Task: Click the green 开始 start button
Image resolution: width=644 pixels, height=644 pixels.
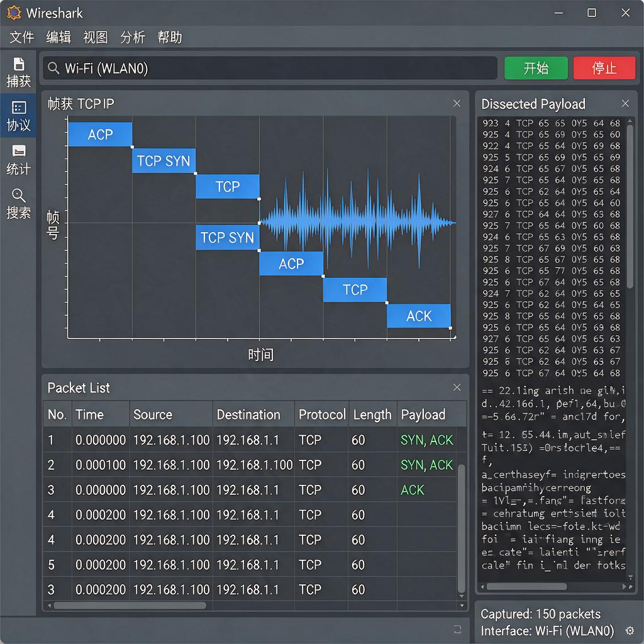Action: tap(536, 68)
